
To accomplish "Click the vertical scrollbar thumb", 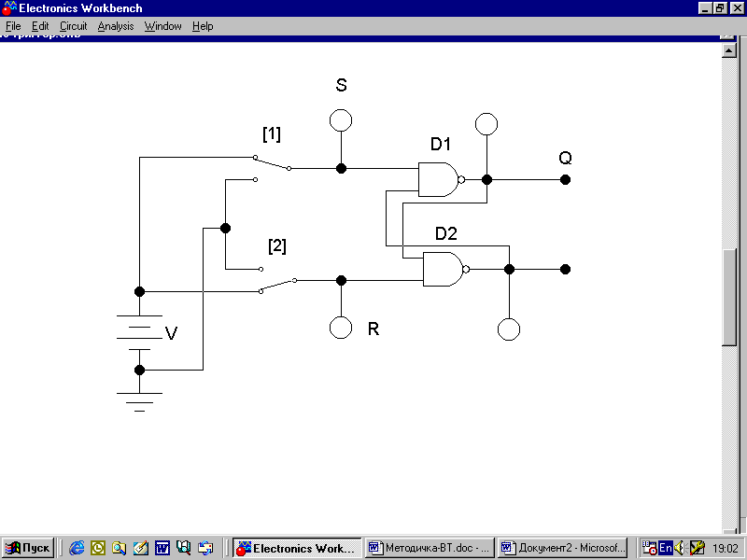I will [x=729, y=298].
